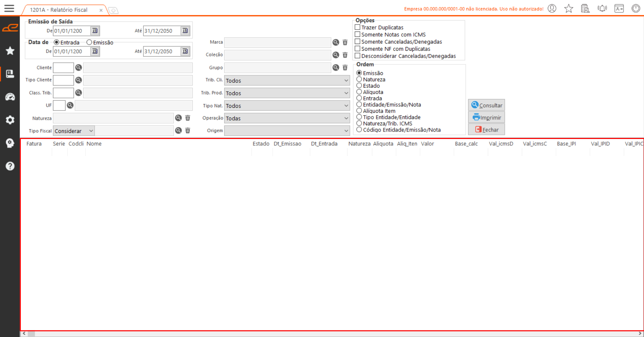The height and width of the screenshot is (337, 644).
Task: Select the Emissão radio under Data de
Action: (x=89, y=42)
